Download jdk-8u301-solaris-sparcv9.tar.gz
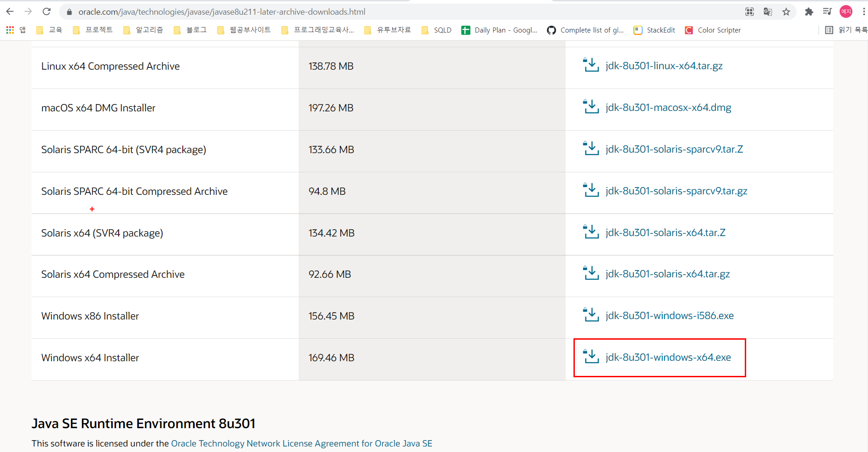Screen dimensions: 868x452 pyautogui.click(x=676, y=191)
